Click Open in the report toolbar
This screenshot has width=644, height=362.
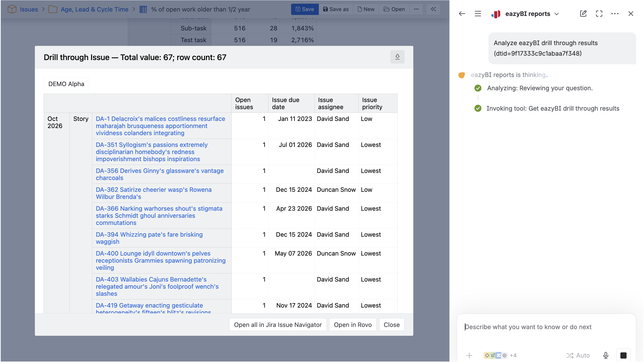coord(394,9)
